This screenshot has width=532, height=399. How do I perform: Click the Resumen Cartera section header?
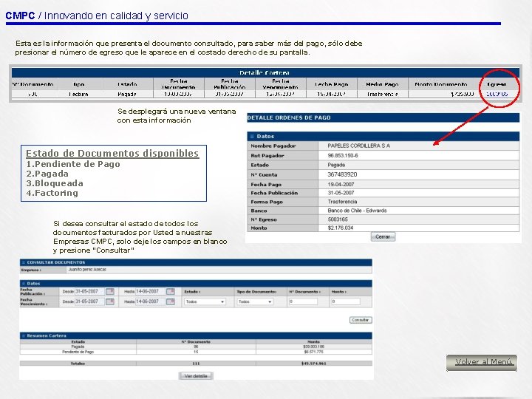pos(196,335)
